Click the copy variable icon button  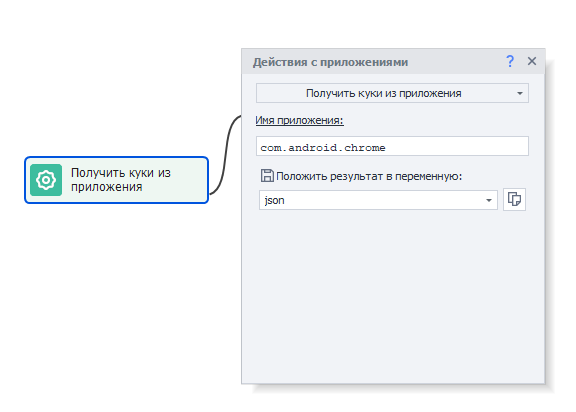tap(514, 199)
